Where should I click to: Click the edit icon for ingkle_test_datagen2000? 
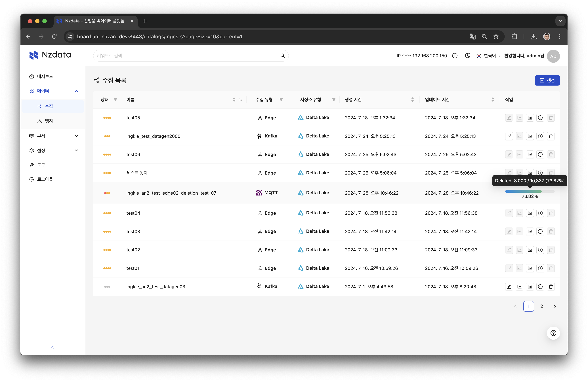(509, 136)
